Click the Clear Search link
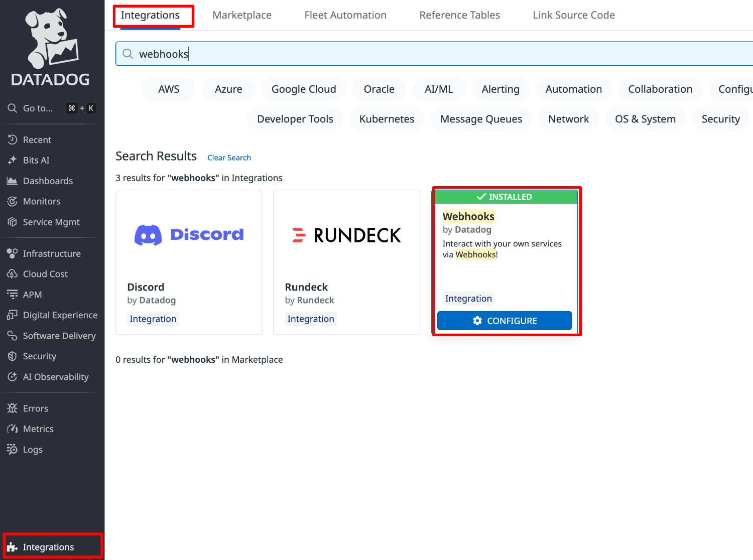753x560 pixels. (229, 158)
